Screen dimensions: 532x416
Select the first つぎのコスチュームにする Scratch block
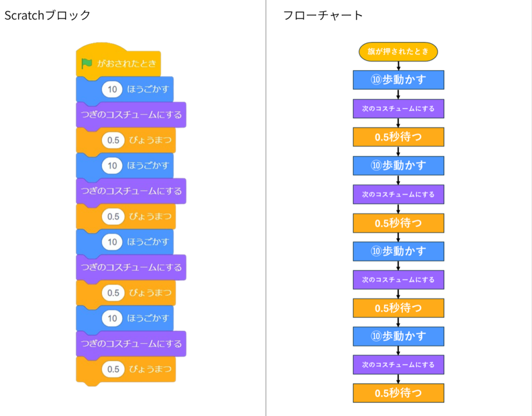(x=130, y=114)
